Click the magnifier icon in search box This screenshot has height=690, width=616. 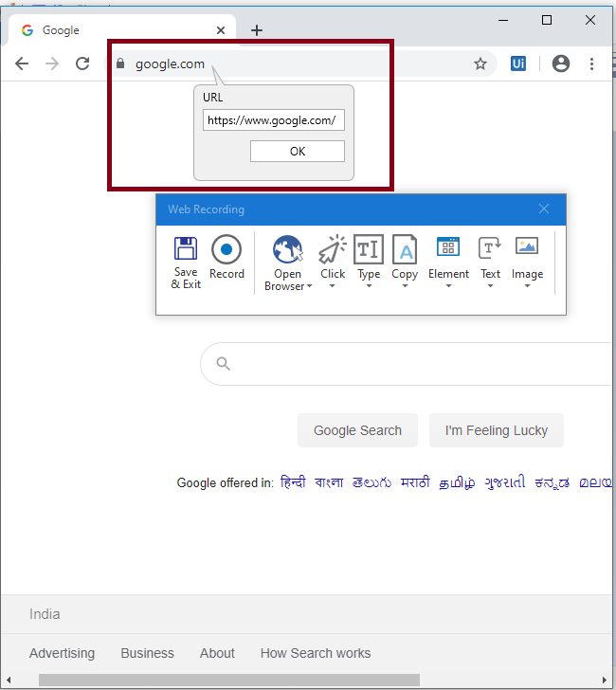223,364
